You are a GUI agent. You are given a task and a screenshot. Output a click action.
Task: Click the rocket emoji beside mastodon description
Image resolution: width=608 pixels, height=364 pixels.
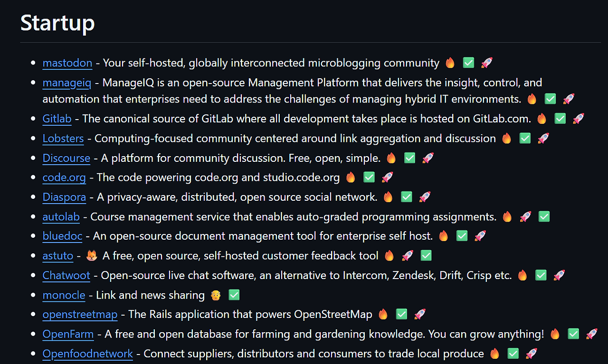[487, 63]
